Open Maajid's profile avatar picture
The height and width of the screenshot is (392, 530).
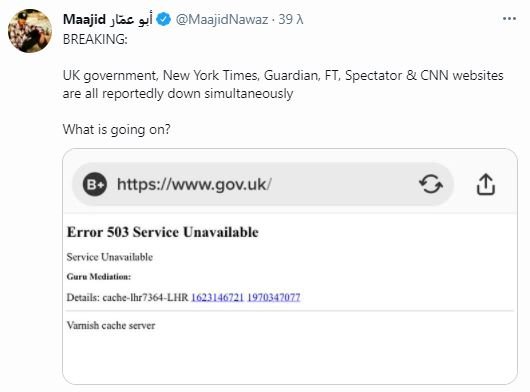30,31
